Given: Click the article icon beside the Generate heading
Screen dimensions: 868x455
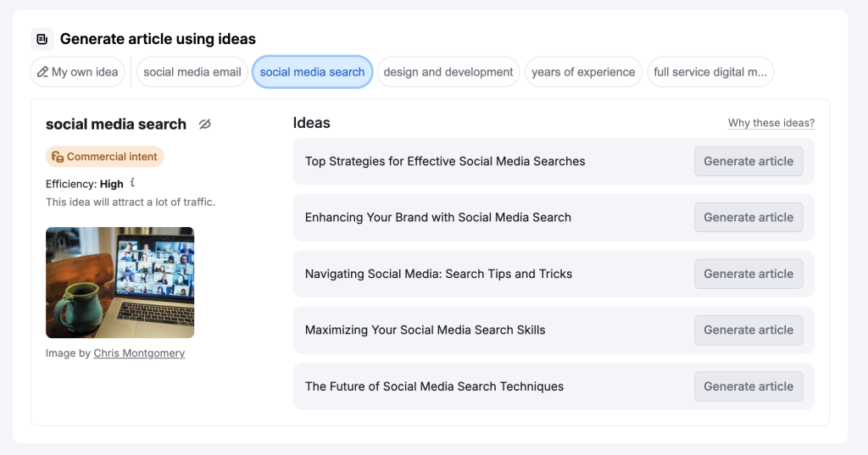Looking at the screenshot, I should pos(42,39).
